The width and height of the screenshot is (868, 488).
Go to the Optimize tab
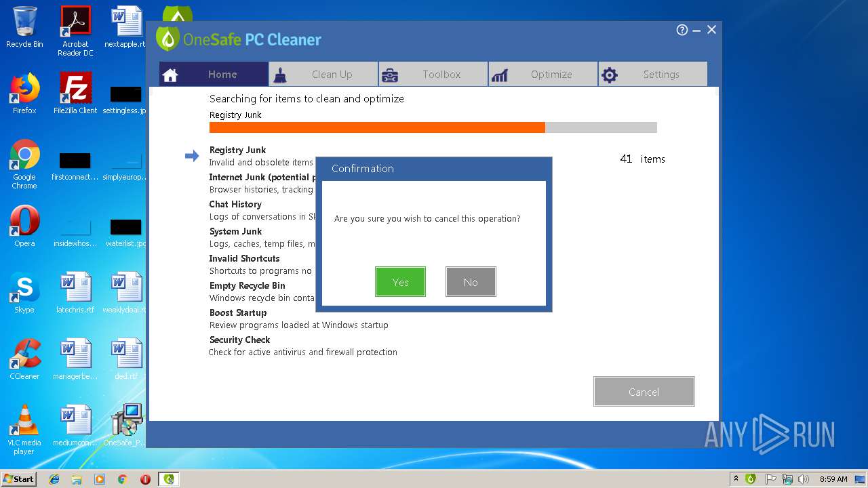543,75
